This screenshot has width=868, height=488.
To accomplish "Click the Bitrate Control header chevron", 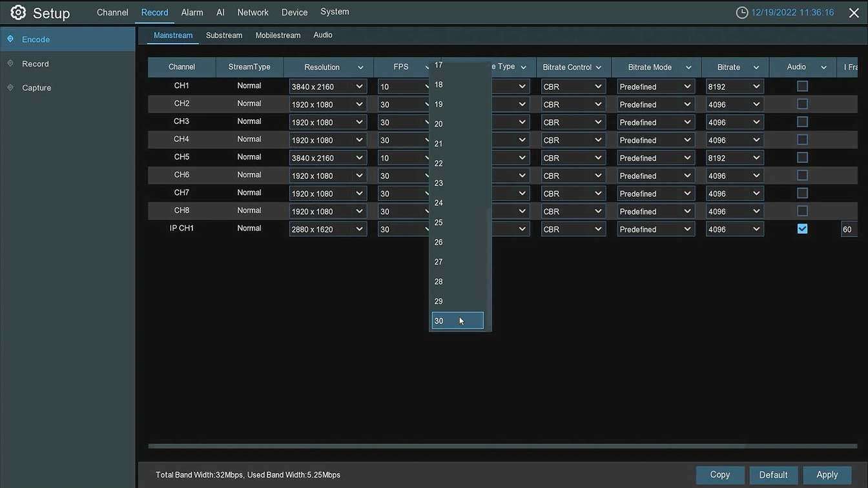I will coord(599,68).
